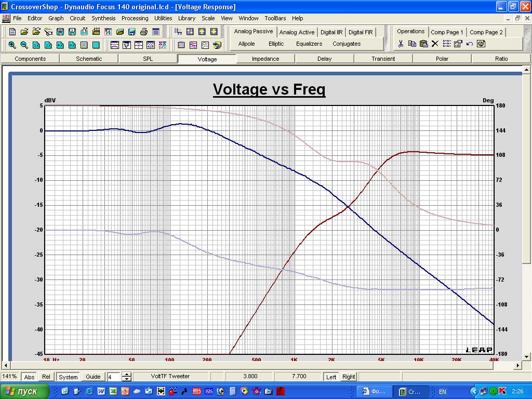Click the CrossoverShop taskbar button
Viewport: 532px width, 399px height.
point(410,392)
